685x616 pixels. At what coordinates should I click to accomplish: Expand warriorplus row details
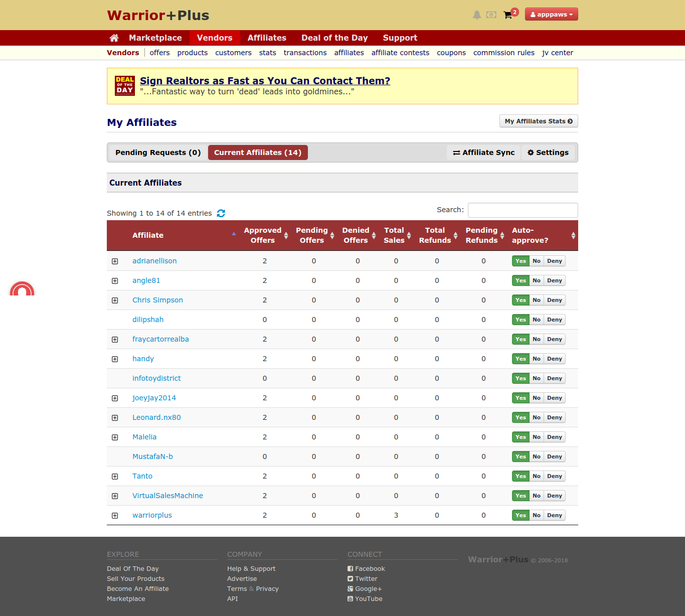point(115,516)
